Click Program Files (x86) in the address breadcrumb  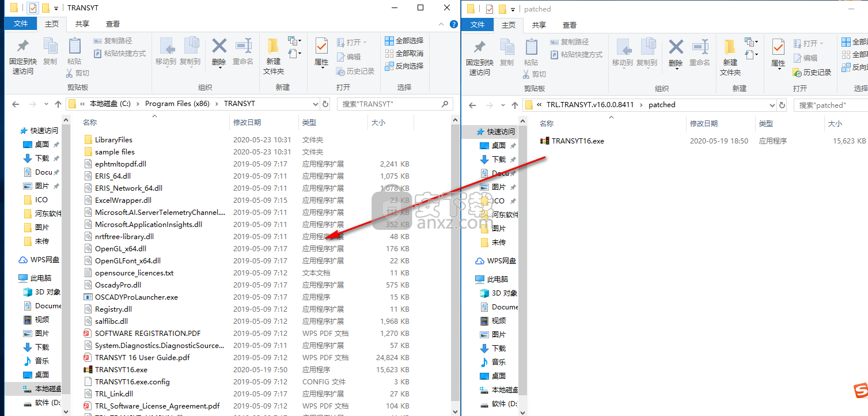tap(176, 104)
